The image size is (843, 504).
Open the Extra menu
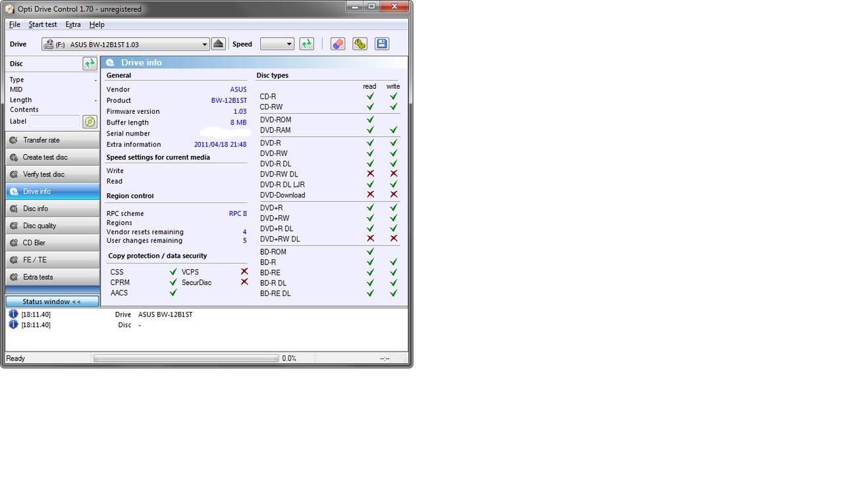coord(73,24)
